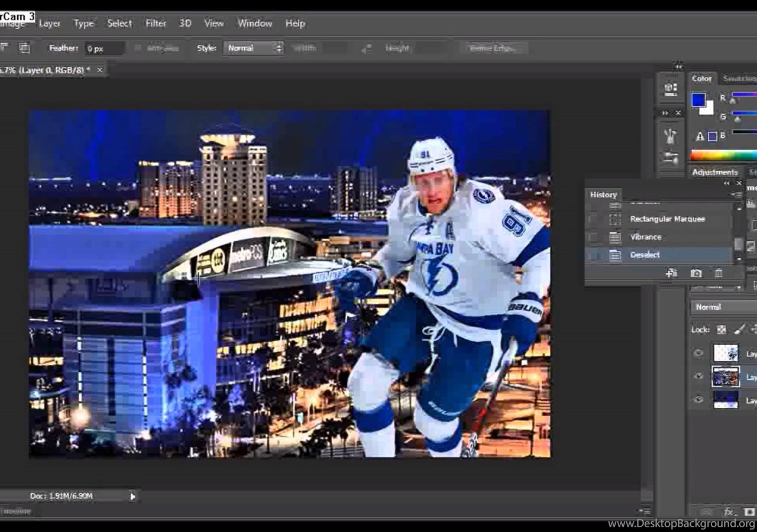Lock image pixels brush icon
Image resolution: width=757 pixels, height=532 pixels.
(739, 330)
